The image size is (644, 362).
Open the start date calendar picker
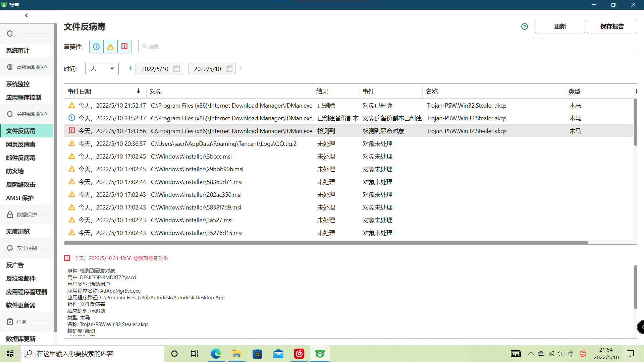[176, 68]
